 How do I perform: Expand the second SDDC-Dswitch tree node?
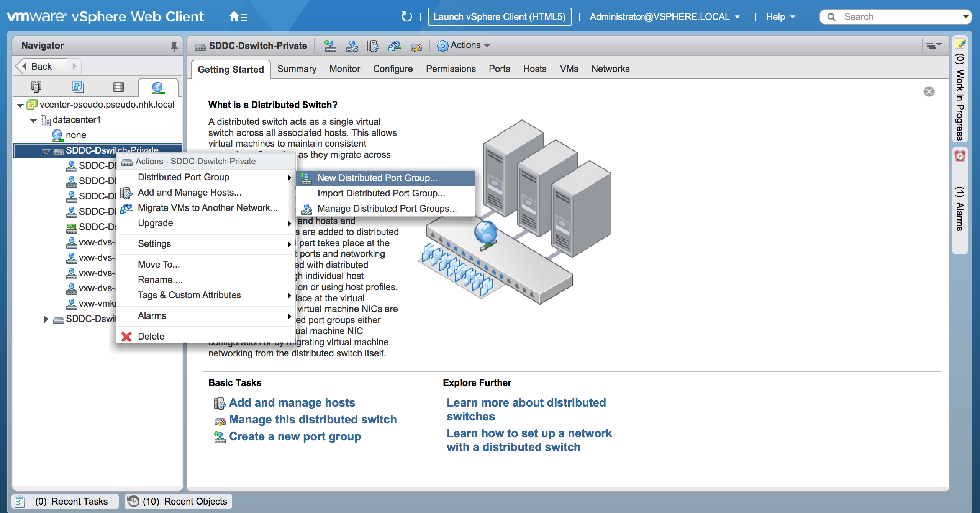[46, 319]
